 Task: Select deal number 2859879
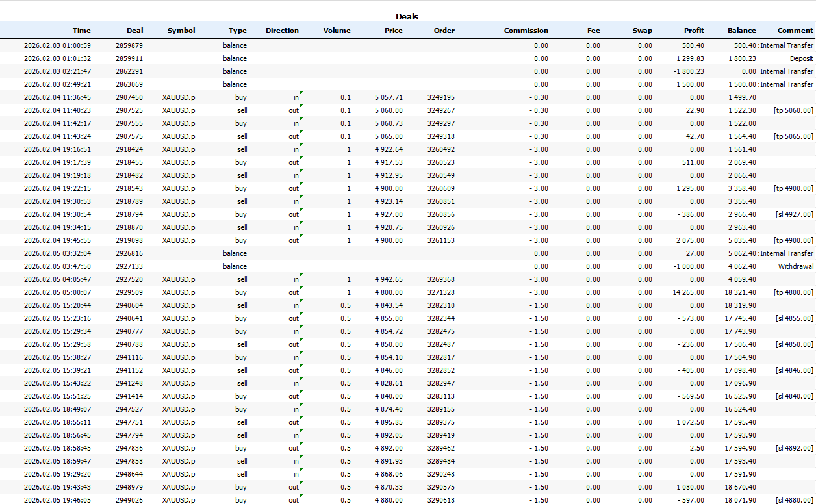[129, 45]
